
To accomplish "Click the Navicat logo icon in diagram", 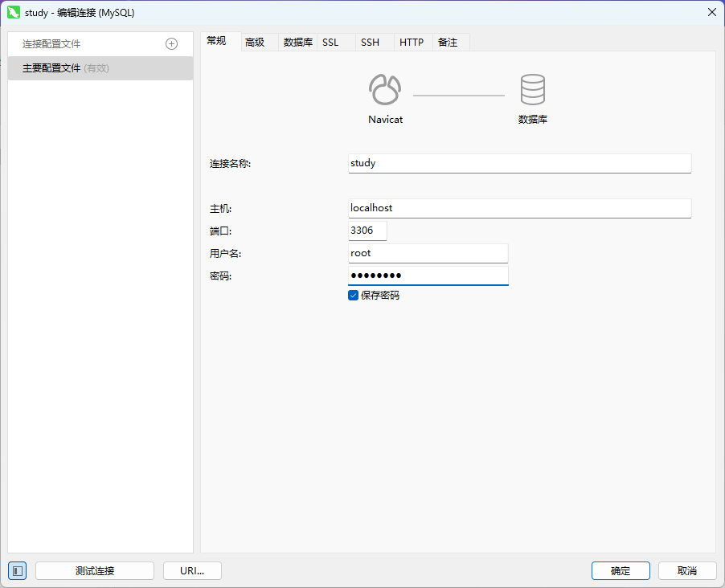I will 385,90.
